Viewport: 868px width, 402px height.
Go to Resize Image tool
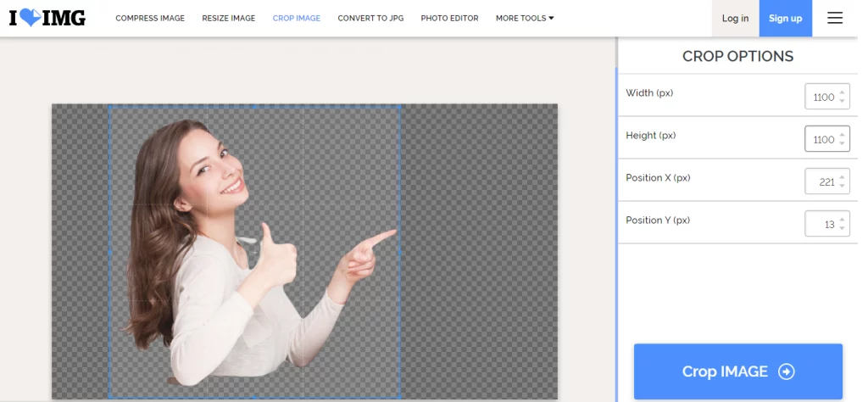click(229, 18)
